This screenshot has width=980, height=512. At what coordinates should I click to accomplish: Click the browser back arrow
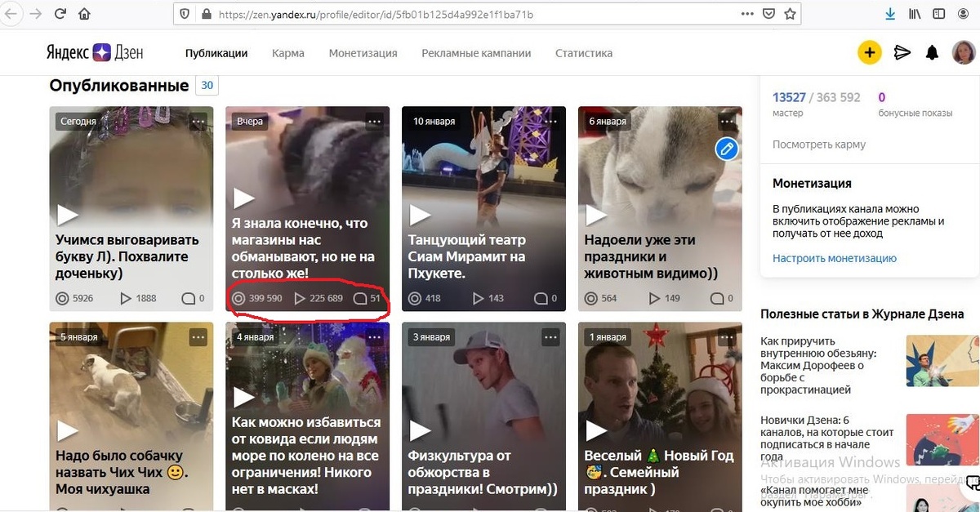(x=11, y=14)
